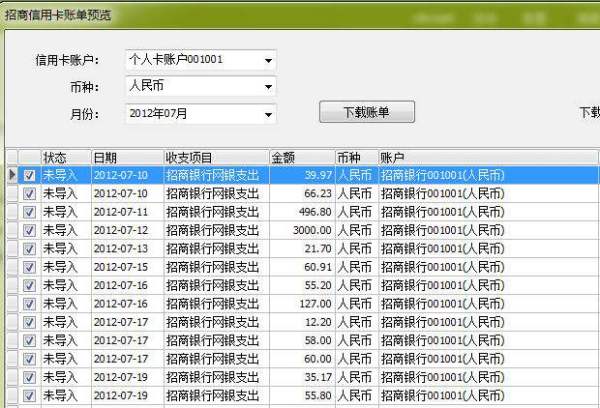The image size is (600, 408).
Task: Click the 收支项目 column header
Action: (217, 158)
